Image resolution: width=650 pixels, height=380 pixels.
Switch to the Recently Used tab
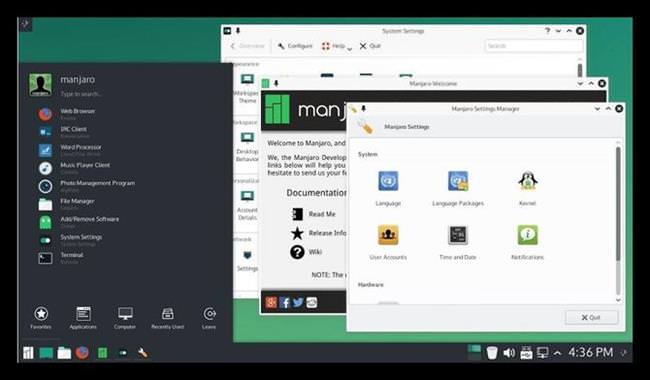pos(167,318)
